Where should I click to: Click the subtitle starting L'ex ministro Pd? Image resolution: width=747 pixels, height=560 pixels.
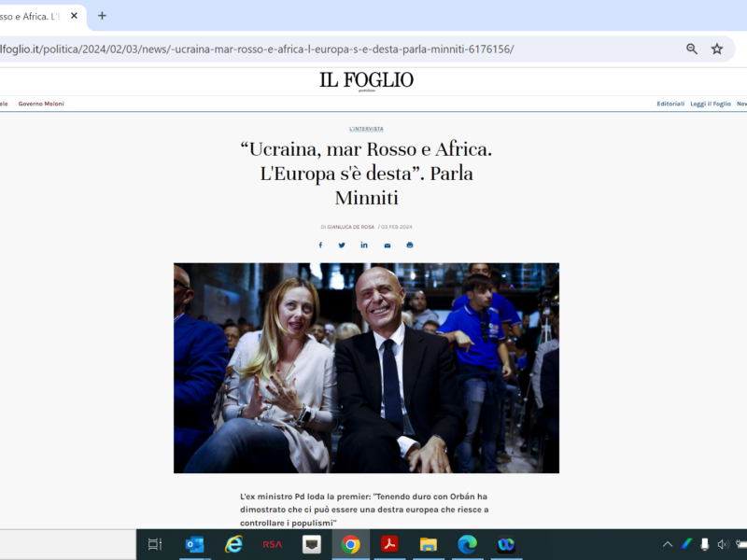click(x=364, y=510)
